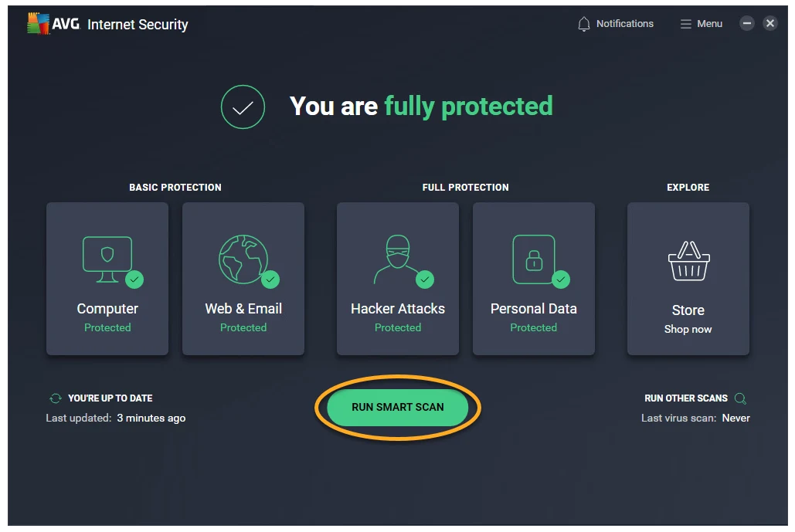The width and height of the screenshot is (795, 532).
Task: Open the Menu text label
Action: [709, 24]
